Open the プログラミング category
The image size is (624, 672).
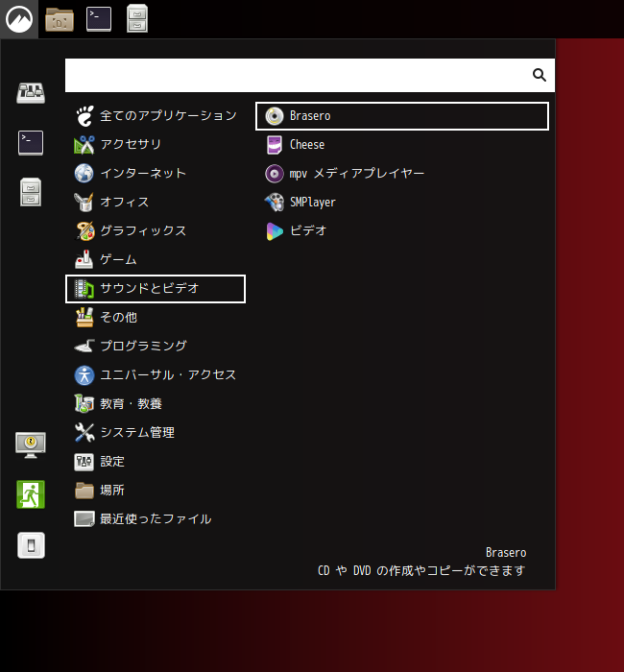point(156,347)
